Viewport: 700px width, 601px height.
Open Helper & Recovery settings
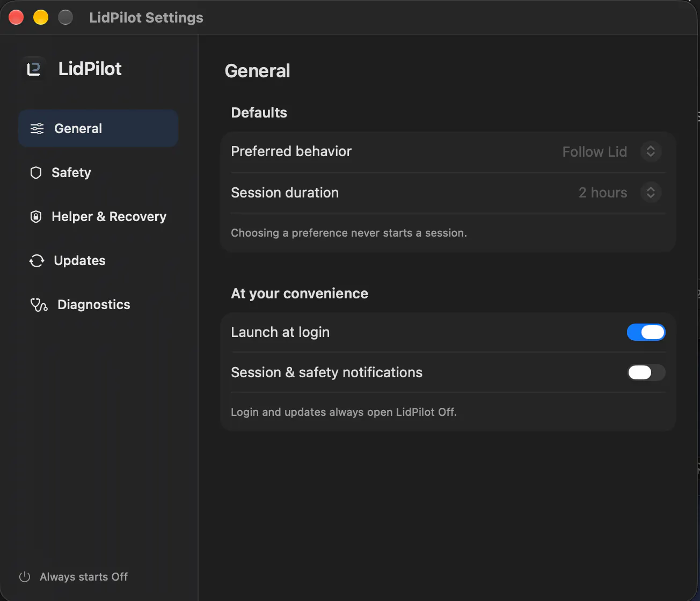click(x=98, y=217)
